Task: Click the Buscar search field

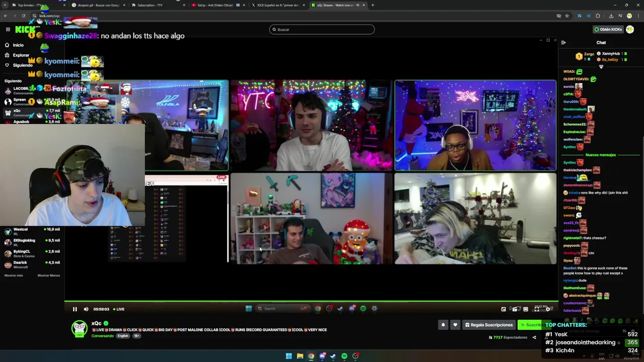Action: pyautogui.click(x=322, y=29)
